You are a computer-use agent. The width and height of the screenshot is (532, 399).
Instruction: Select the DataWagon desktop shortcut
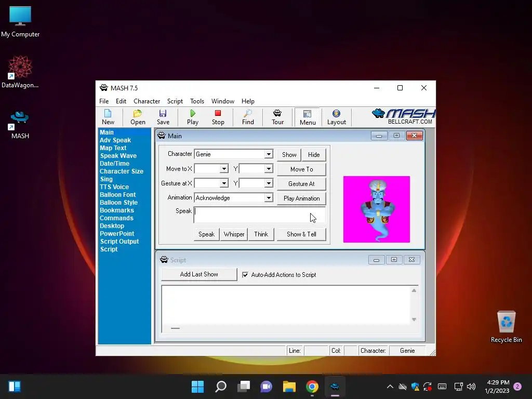coord(20,72)
